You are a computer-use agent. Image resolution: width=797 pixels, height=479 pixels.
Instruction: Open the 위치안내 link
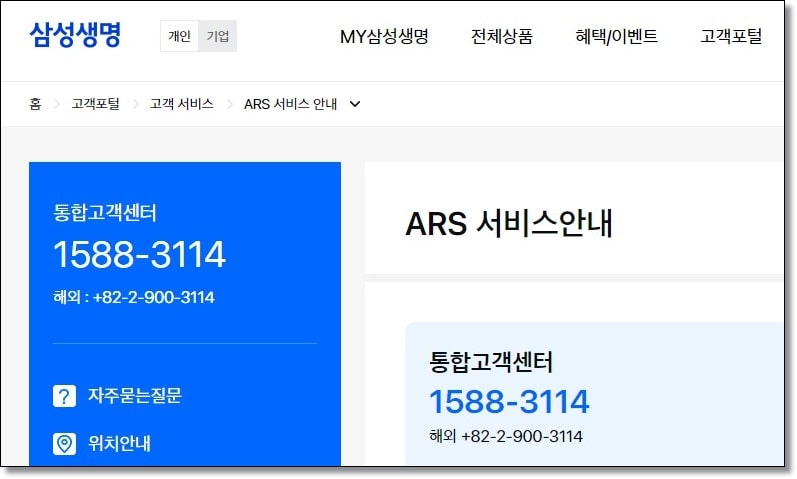click(119, 443)
